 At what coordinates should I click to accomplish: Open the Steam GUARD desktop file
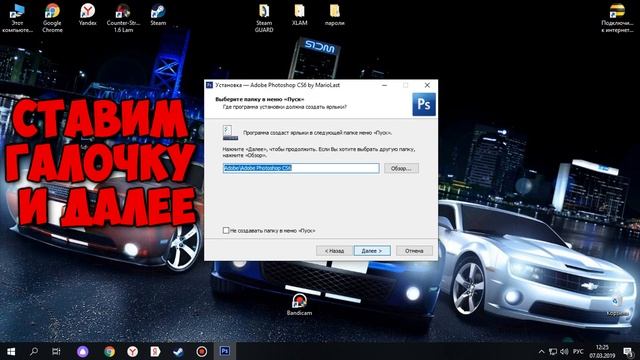tap(264, 18)
